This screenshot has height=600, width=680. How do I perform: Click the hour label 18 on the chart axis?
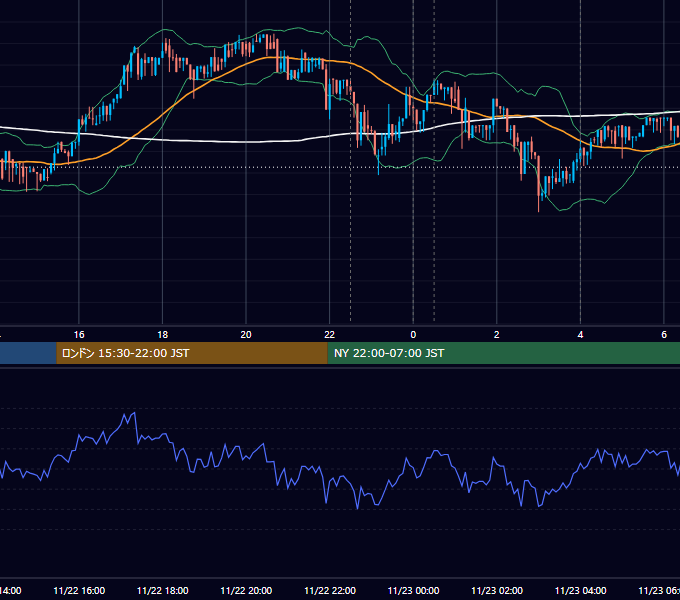click(x=163, y=335)
